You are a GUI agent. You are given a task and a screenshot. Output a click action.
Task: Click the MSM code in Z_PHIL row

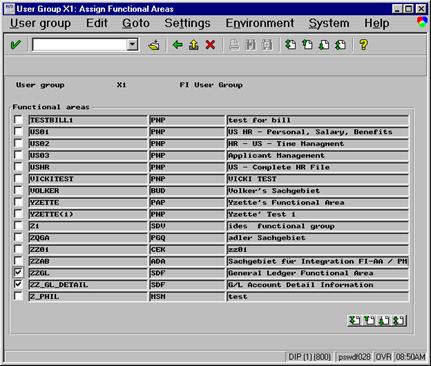[187, 297]
